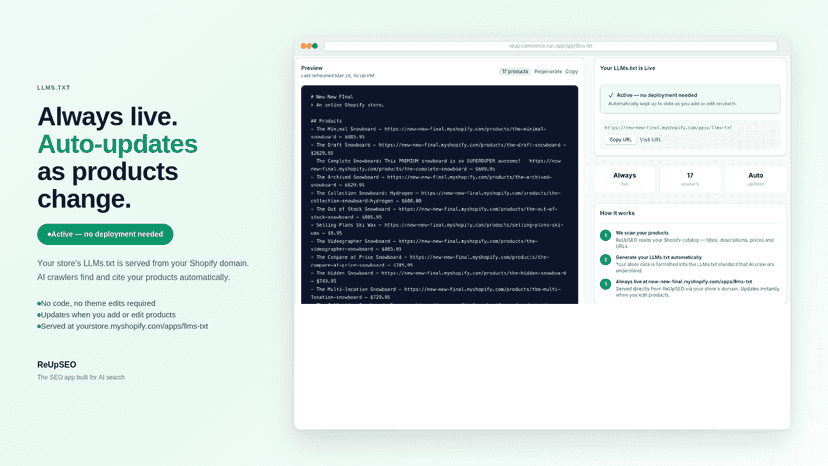Click step 2 circle icon in How it works

click(606, 259)
